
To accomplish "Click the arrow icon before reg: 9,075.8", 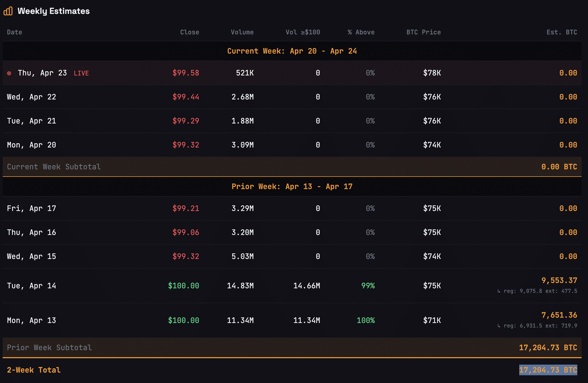I will 499,291.
